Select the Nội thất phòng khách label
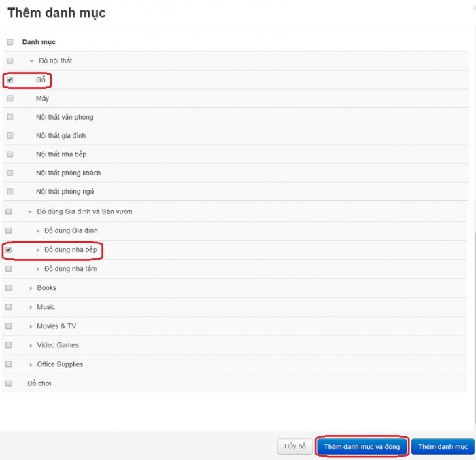476x460 pixels. [x=68, y=173]
